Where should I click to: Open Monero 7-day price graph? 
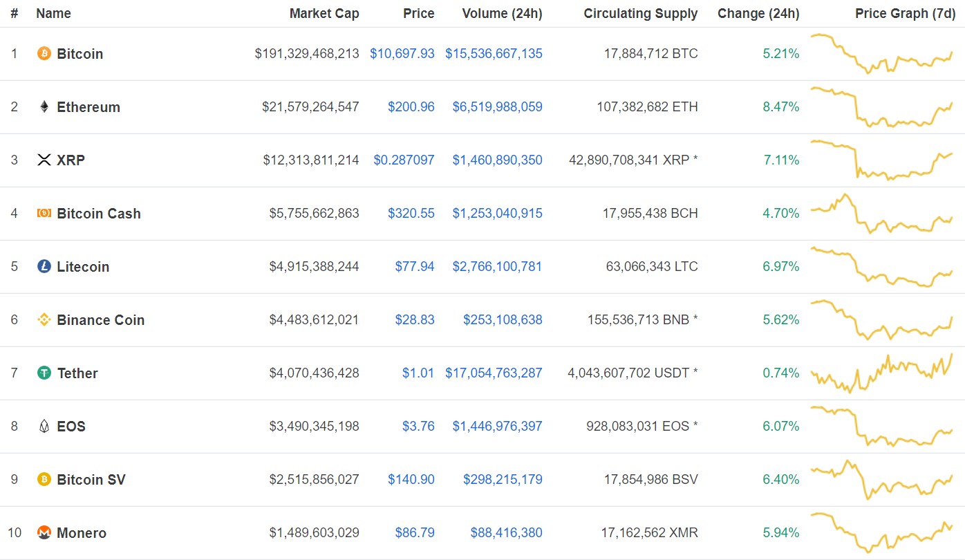(x=881, y=532)
